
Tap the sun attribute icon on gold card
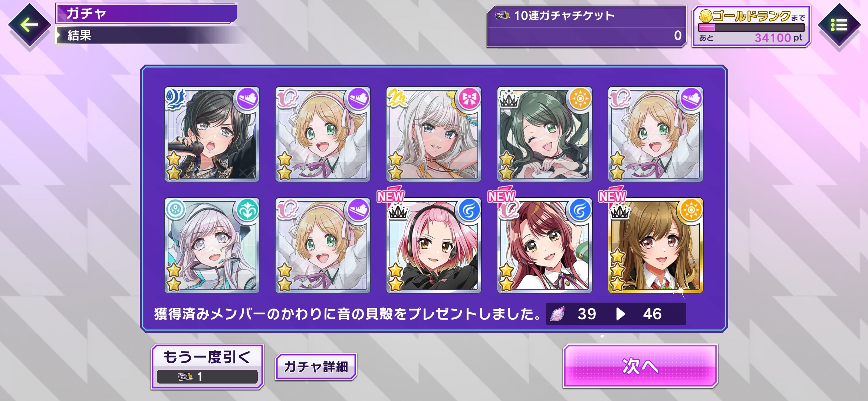pyautogui.click(x=691, y=210)
